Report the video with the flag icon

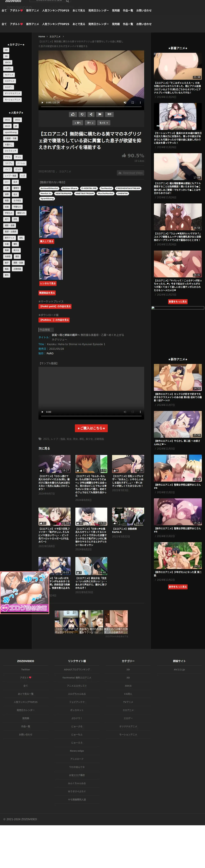[100, 114]
